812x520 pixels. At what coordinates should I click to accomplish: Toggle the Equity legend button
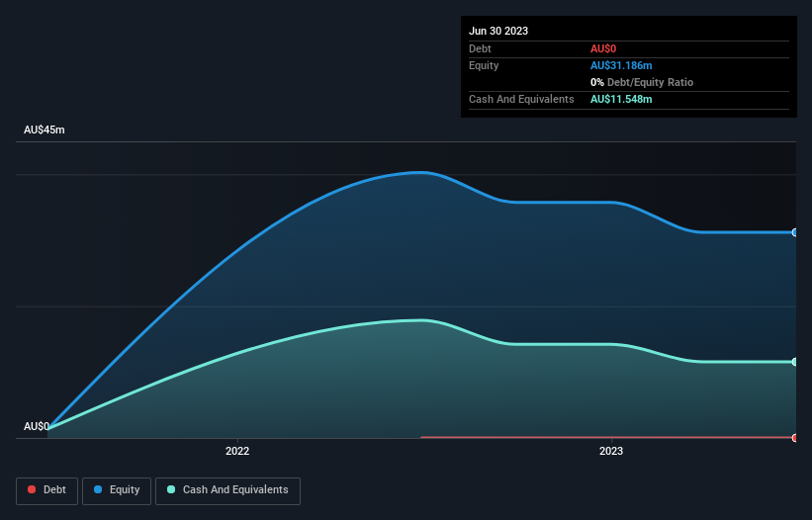(x=117, y=490)
